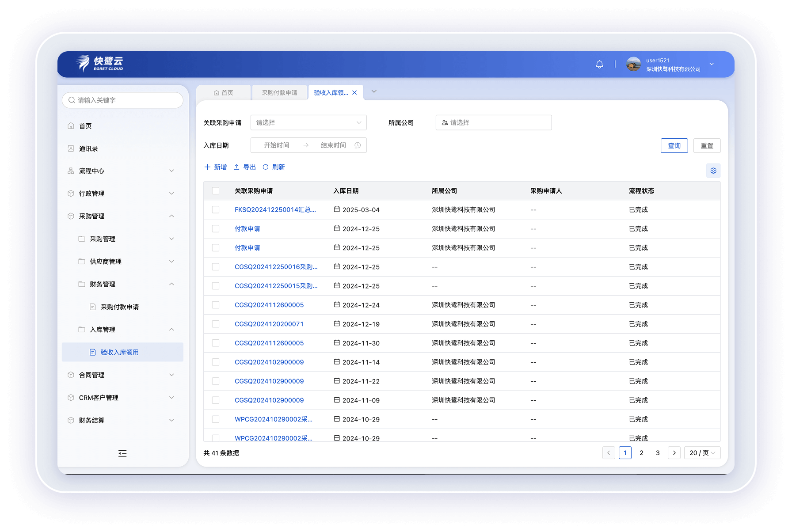Click the 重置 button
The image size is (792, 532).
[x=707, y=146]
